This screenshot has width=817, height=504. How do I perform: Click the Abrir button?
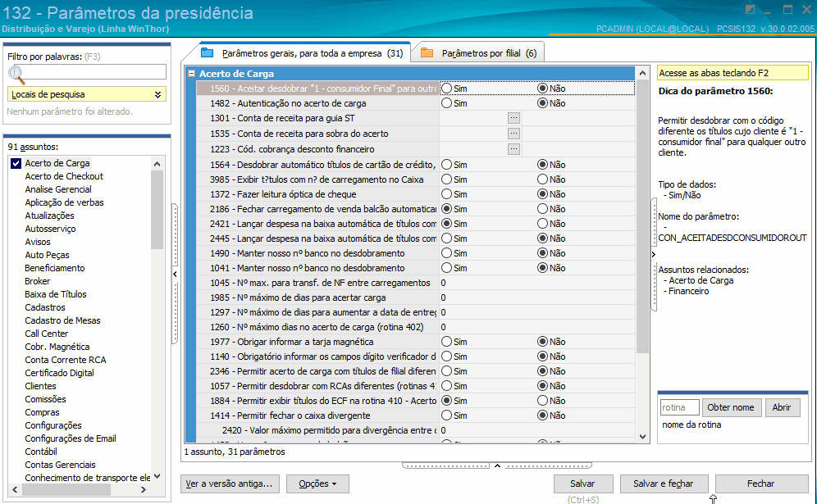click(x=782, y=407)
